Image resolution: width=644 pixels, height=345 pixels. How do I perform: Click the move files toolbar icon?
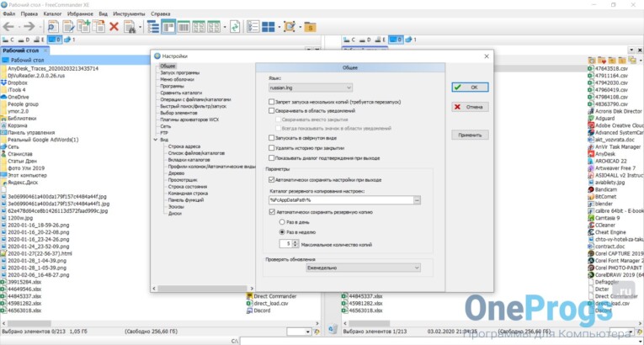pyautogui.click(x=98, y=27)
